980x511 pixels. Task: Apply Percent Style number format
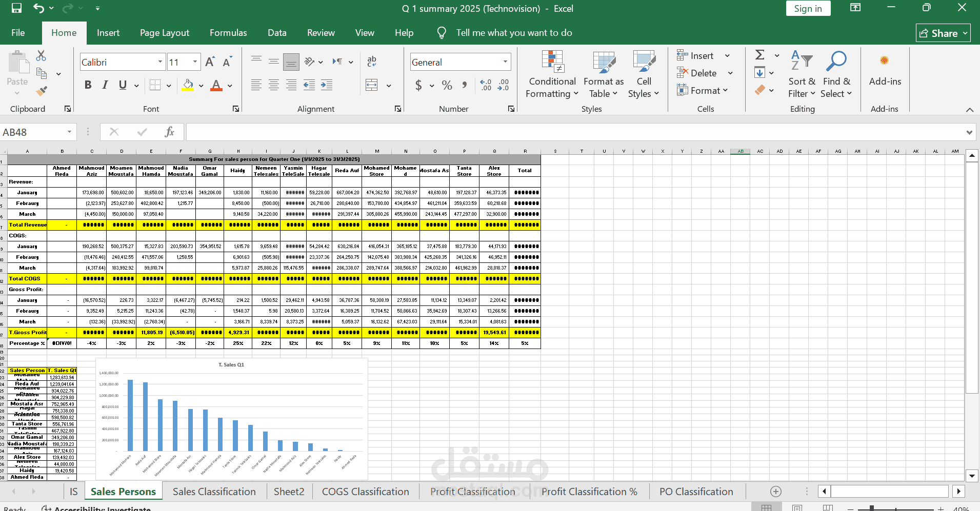[x=446, y=86]
